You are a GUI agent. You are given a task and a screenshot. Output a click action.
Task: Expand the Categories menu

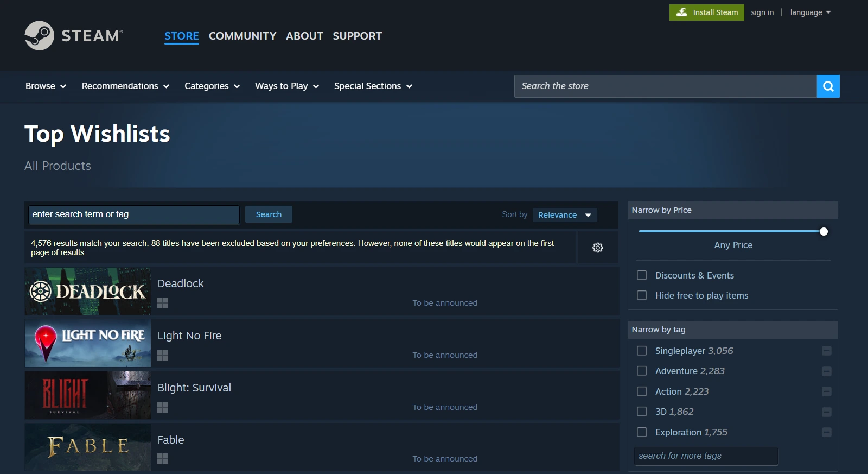tap(212, 86)
